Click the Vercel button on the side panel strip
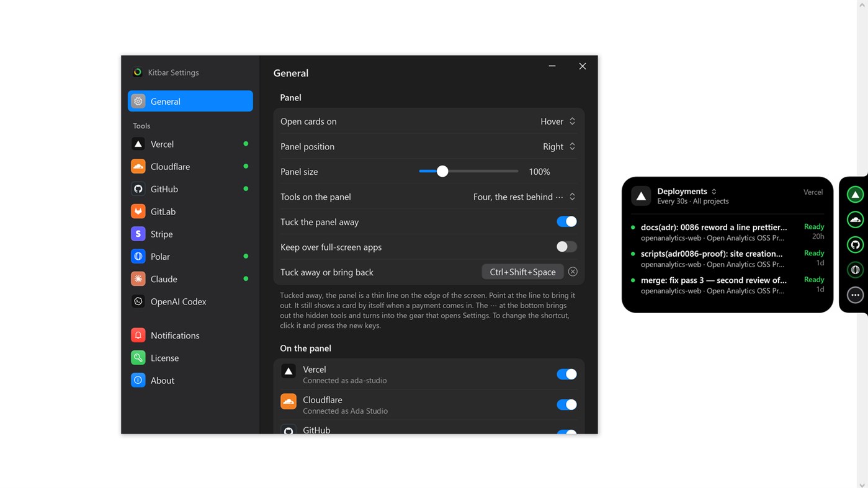 point(855,195)
